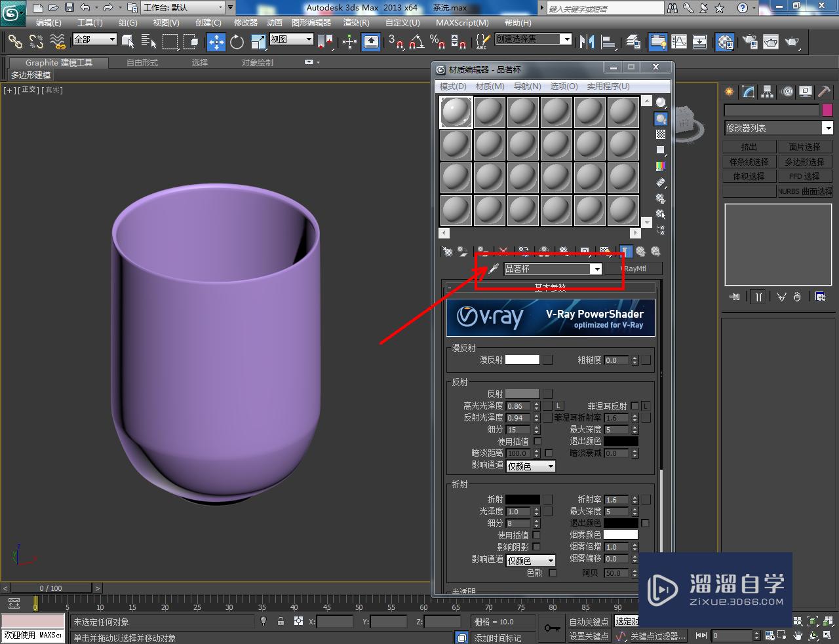Pick material from object eyedropper

(x=494, y=269)
